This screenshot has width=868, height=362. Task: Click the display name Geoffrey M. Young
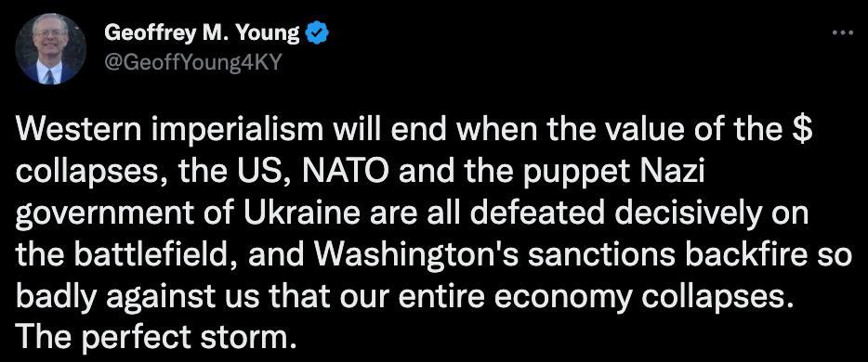(202, 33)
